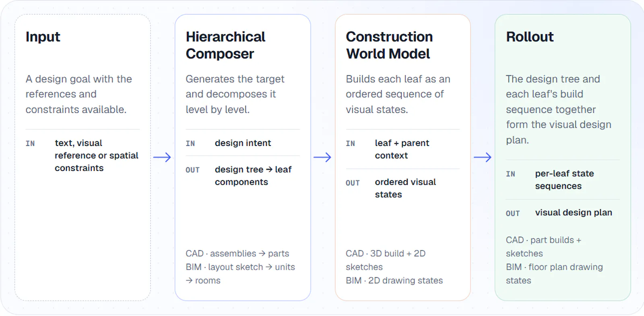Select the "ordered visual states" text
644x316 pixels.
tap(405, 188)
